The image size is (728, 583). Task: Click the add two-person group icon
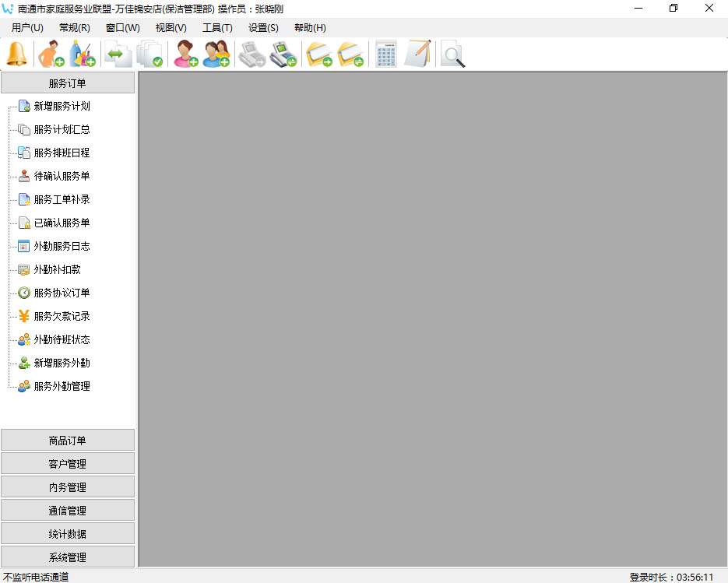coord(216,54)
